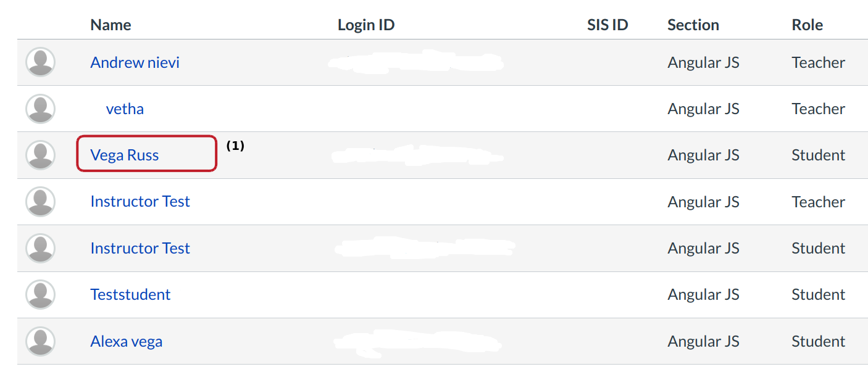
Task: Click the Angular JS section cell for vetha
Action: tap(703, 109)
